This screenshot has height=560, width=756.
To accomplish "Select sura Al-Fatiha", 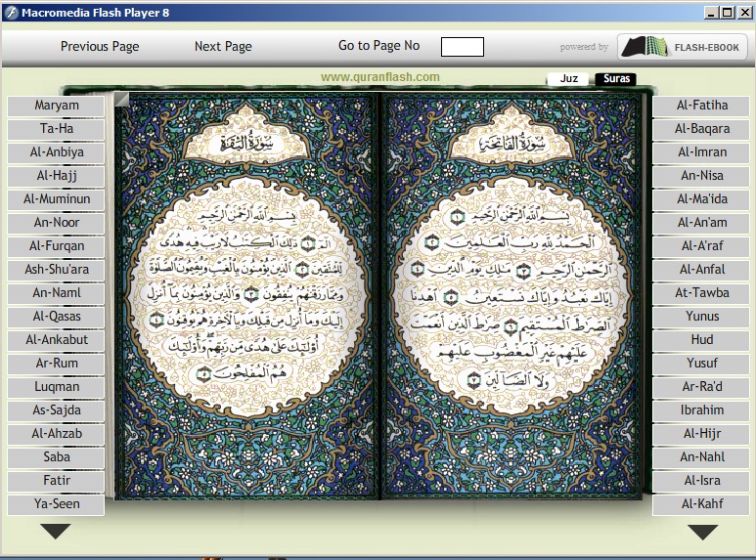I will pos(701,106).
